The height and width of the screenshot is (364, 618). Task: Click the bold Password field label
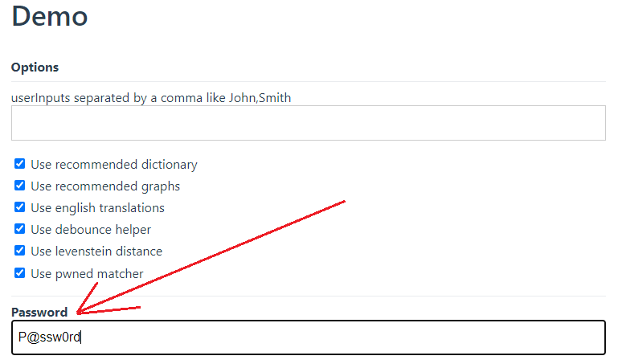[39, 312]
